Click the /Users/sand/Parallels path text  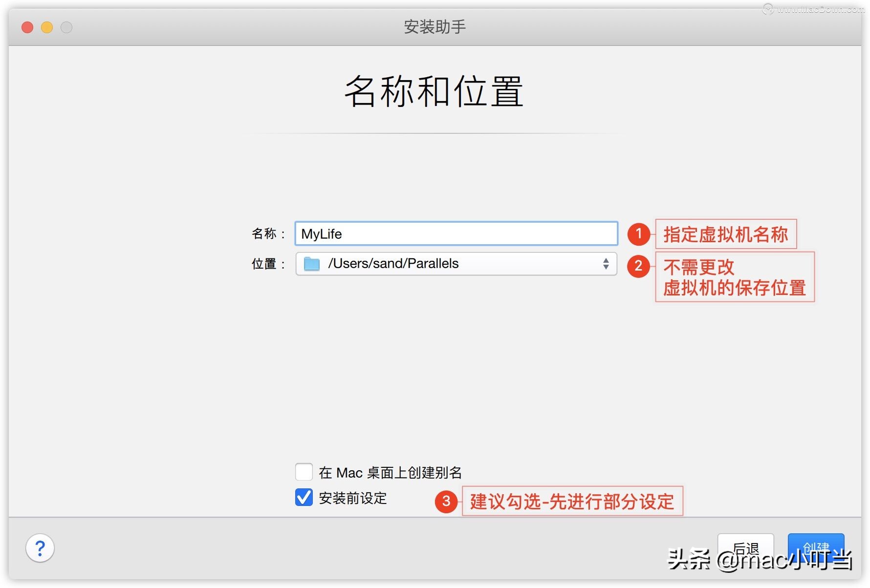[394, 264]
